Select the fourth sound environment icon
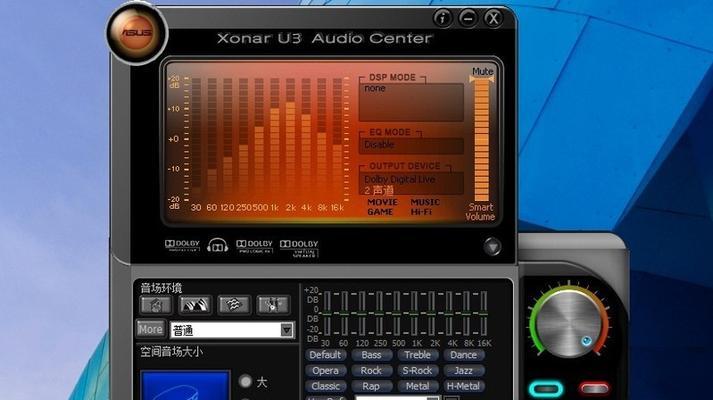Image resolution: width=713 pixels, height=400 pixels. (273, 305)
